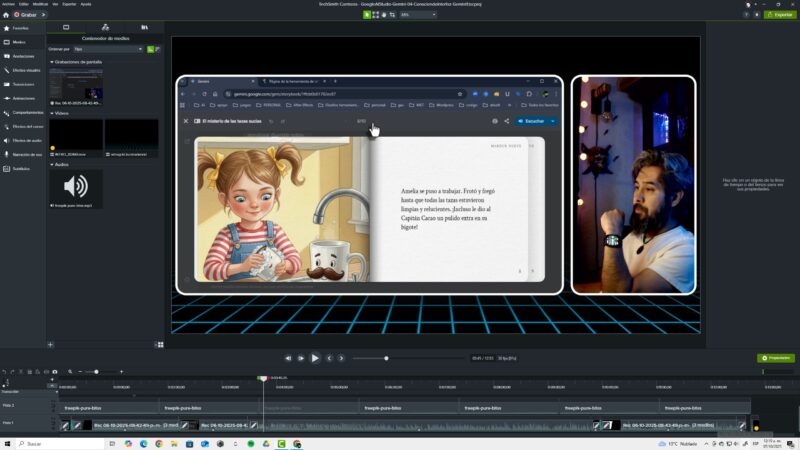Collapse the Grabaciones de pantalla section
The image size is (800, 450).
pyautogui.click(x=52, y=62)
